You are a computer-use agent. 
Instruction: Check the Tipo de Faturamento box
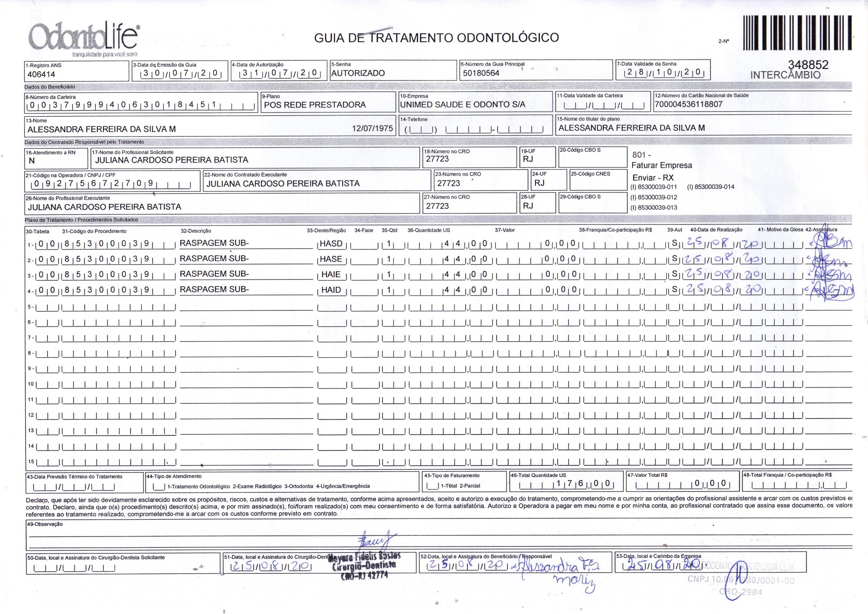click(432, 486)
